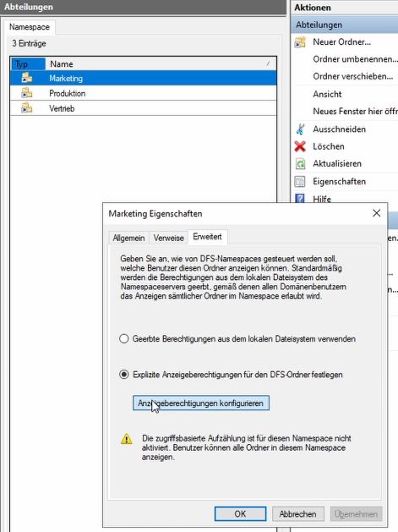The width and height of the screenshot is (398, 532).
Task: Choose Ordner umbenennen action
Action: pos(355,59)
